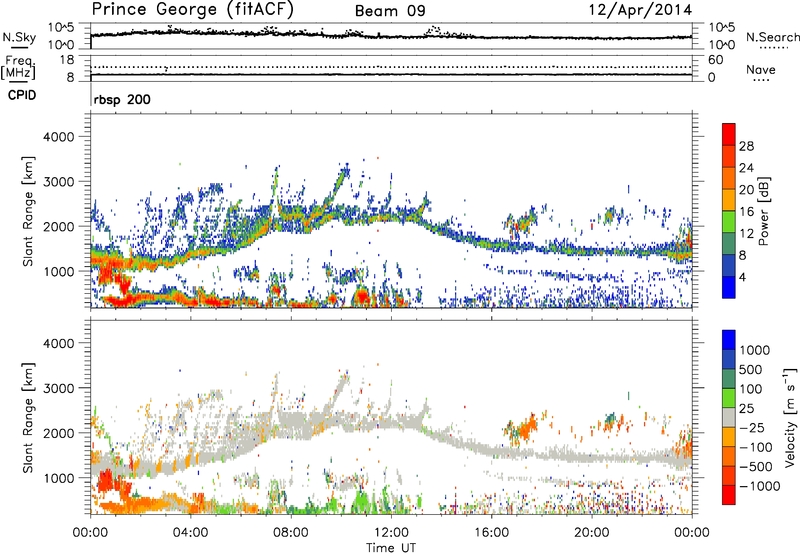This screenshot has width=800, height=554.
Task: Click the 'Prince George (fitACF)' plot title
Action: click(x=192, y=10)
